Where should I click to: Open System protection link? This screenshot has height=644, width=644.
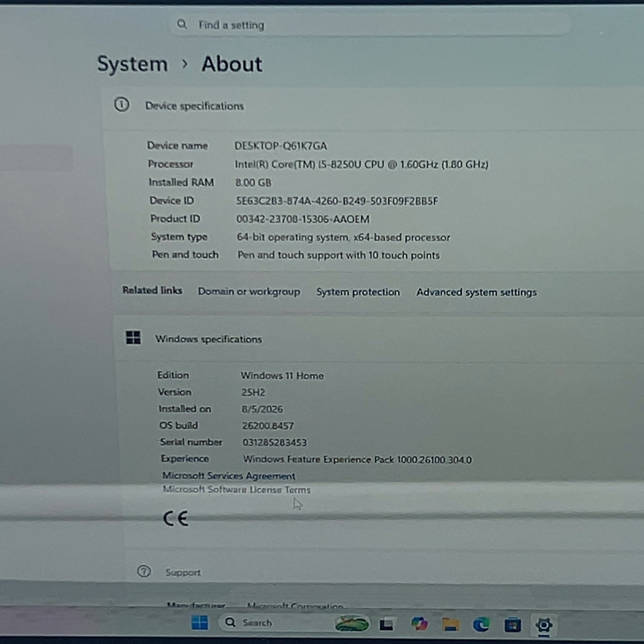click(x=358, y=292)
